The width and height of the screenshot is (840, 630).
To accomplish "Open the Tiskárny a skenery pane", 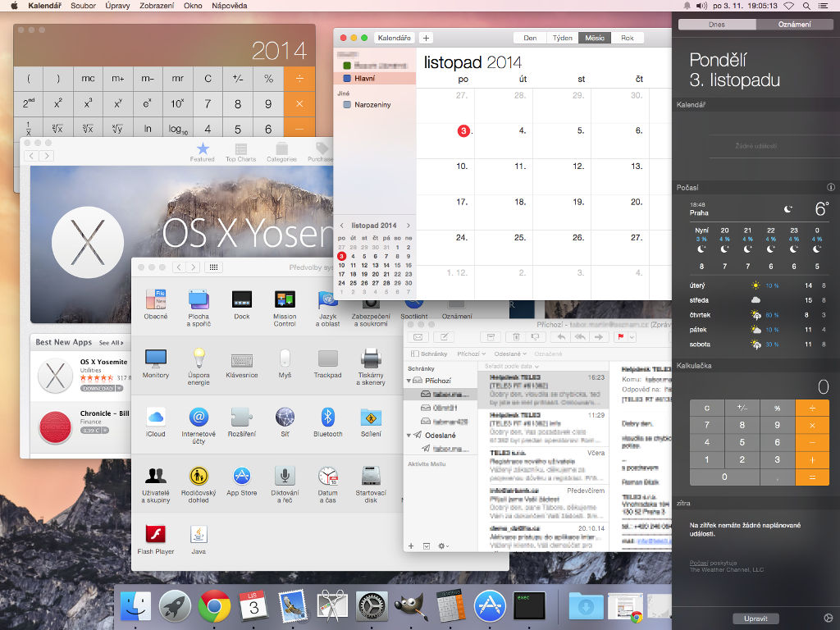I will click(x=371, y=367).
